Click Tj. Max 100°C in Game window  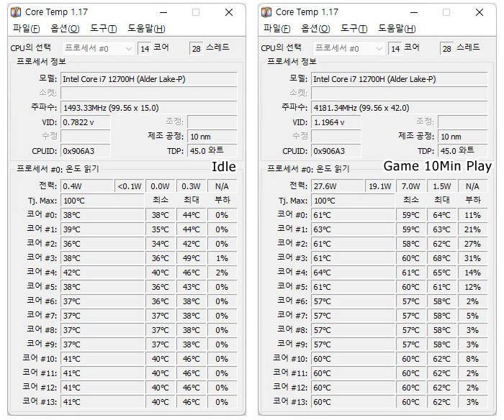(x=353, y=201)
